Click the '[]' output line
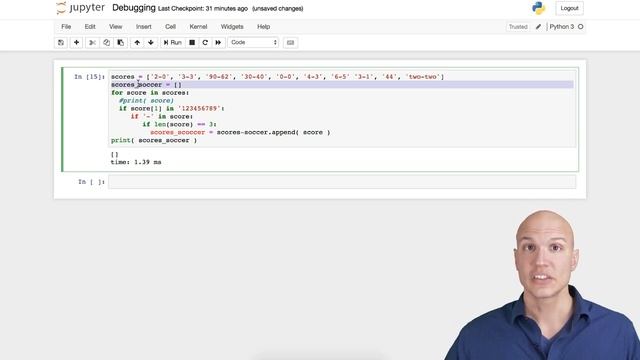The width and height of the screenshot is (640, 360). (x=115, y=154)
